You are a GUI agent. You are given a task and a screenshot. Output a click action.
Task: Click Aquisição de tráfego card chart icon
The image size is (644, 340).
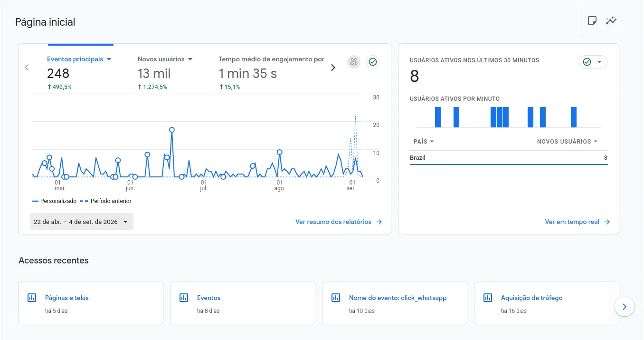488,298
